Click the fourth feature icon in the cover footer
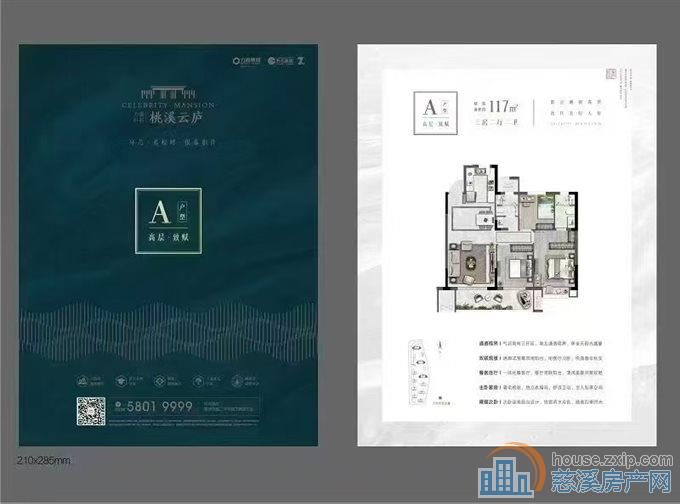680x504 pixels. click(x=198, y=381)
